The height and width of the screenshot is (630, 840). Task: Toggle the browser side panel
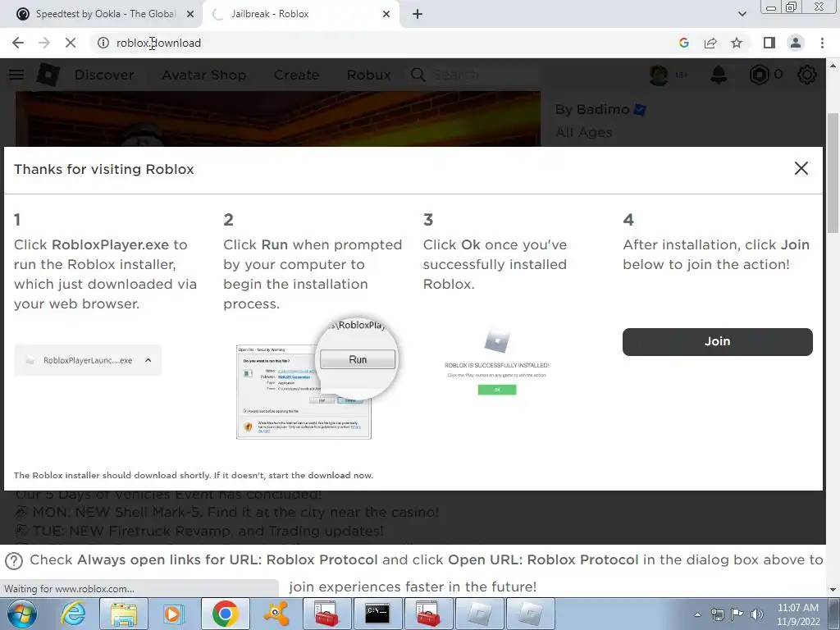tap(769, 43)
